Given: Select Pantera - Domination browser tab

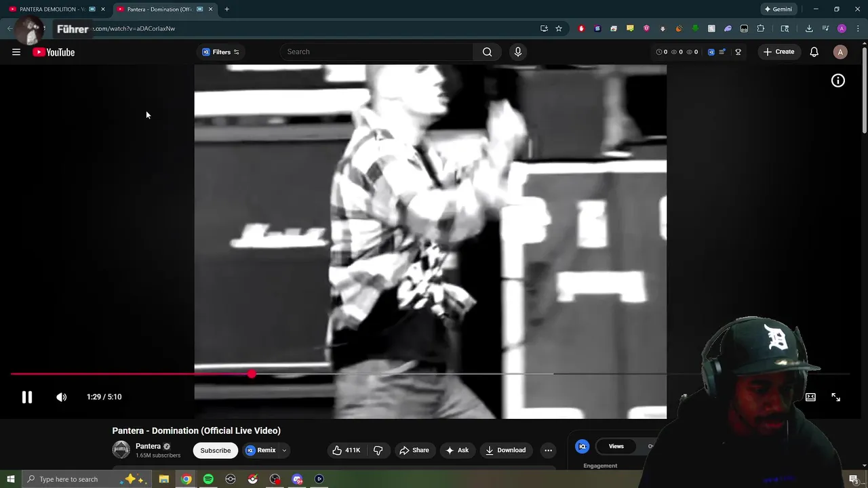Looking at the screenshot, I should pyautogui.click(x=166, y=9).
